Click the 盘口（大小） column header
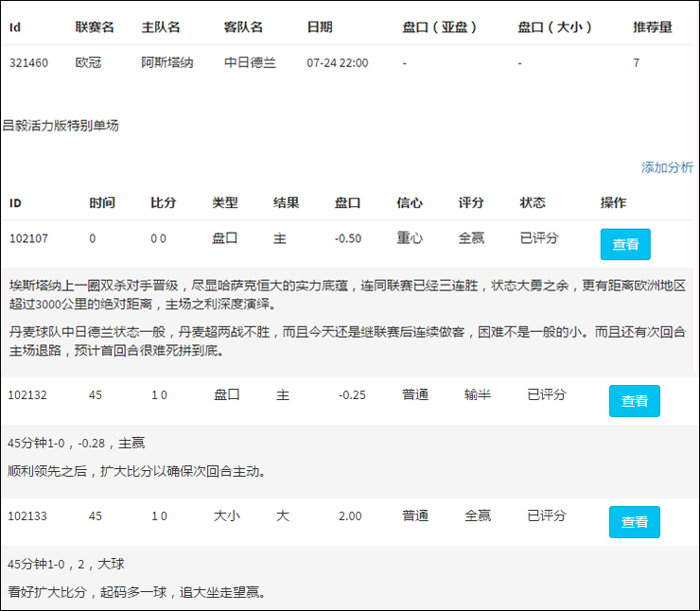 coord(554,27)
